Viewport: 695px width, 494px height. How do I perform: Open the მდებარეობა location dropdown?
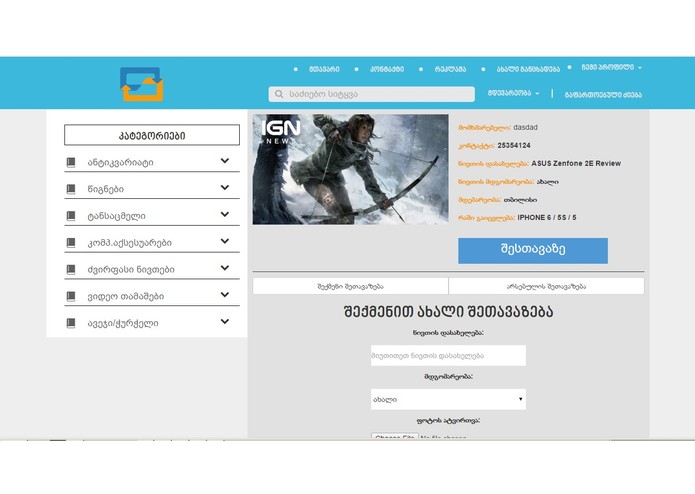[x=513, y=93]
